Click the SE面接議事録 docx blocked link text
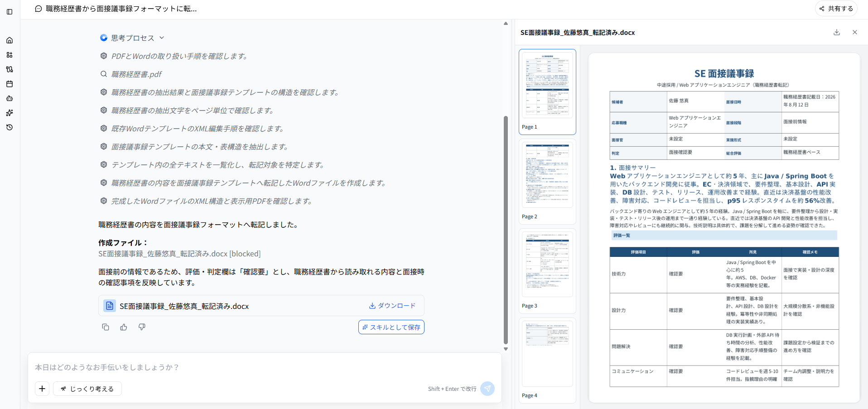 (x=179, y=254)
